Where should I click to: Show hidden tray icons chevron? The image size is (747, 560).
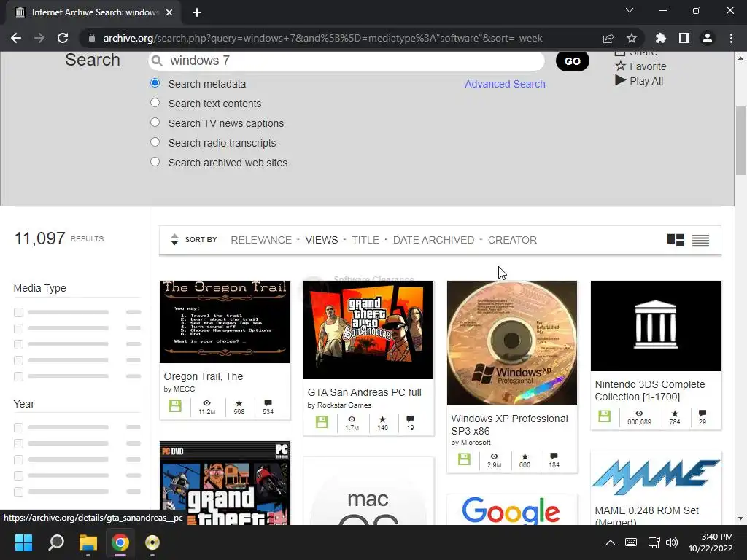tap(611, 542)
